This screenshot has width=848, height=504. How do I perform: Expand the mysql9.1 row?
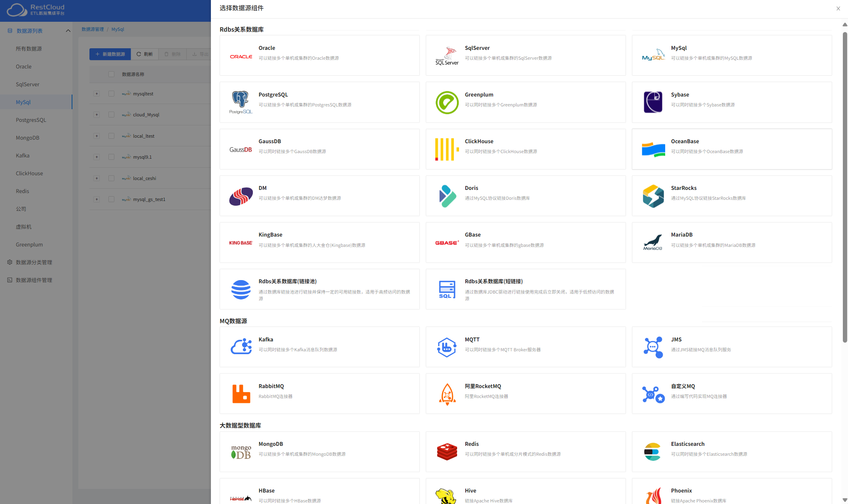point(97,157)
